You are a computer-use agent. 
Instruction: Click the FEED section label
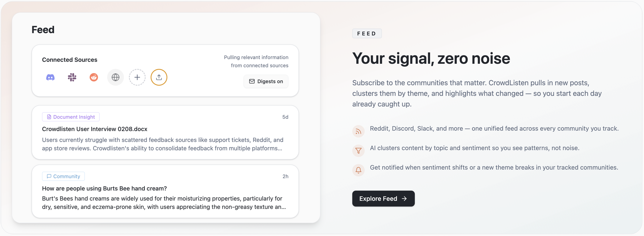(367, 33)
